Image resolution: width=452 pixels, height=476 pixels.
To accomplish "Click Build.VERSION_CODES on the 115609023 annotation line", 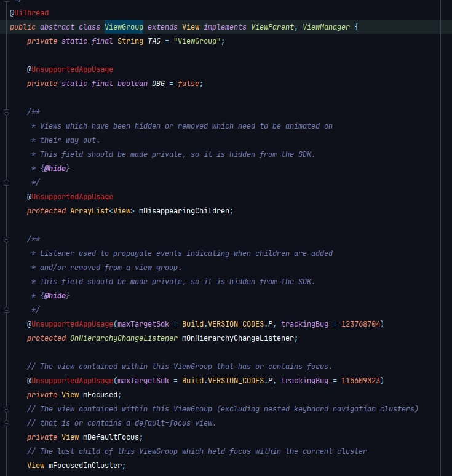I will click(223, 381).
